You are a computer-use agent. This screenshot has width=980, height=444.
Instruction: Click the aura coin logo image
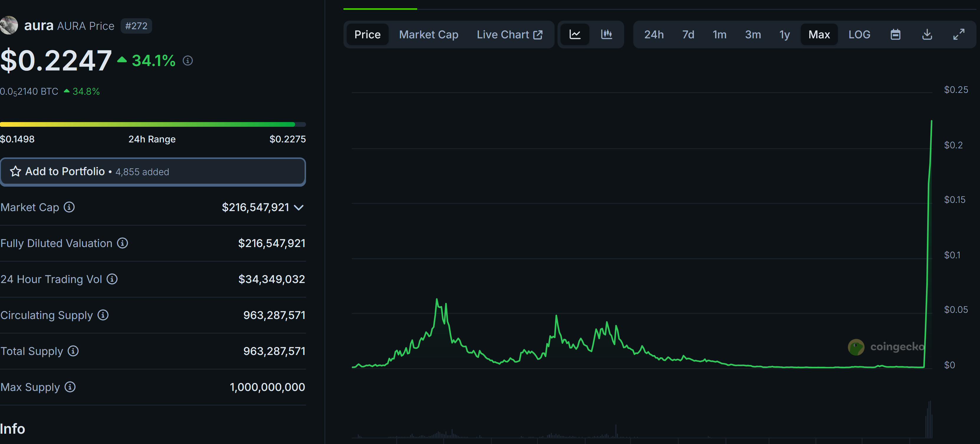pos(8,25)
